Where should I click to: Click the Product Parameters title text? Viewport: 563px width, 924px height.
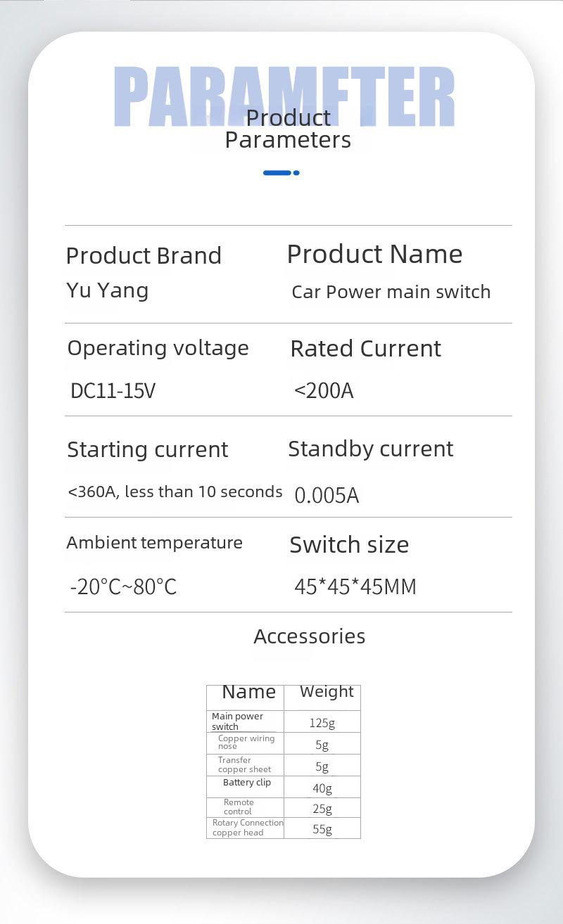(288, 129)
